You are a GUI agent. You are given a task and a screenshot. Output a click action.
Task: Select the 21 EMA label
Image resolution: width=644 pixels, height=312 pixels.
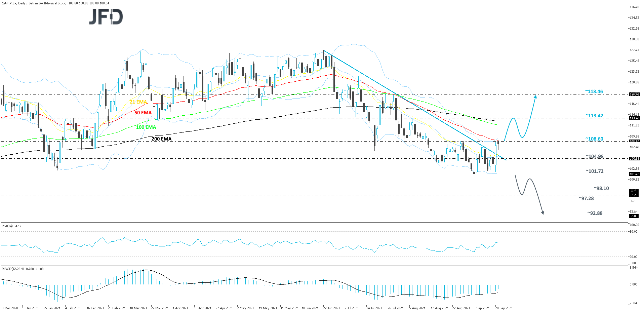pos(138,101)
